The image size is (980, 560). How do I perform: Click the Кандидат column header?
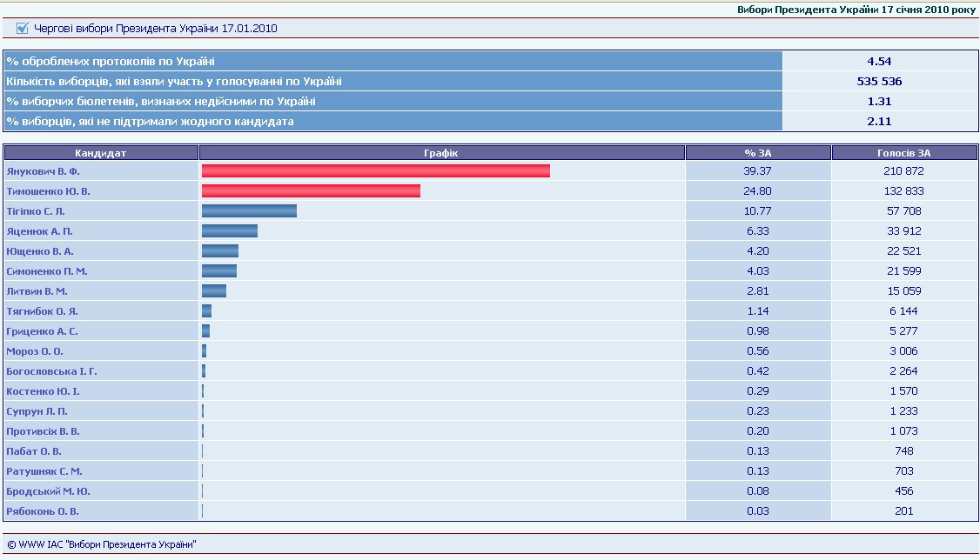point(101,153)
